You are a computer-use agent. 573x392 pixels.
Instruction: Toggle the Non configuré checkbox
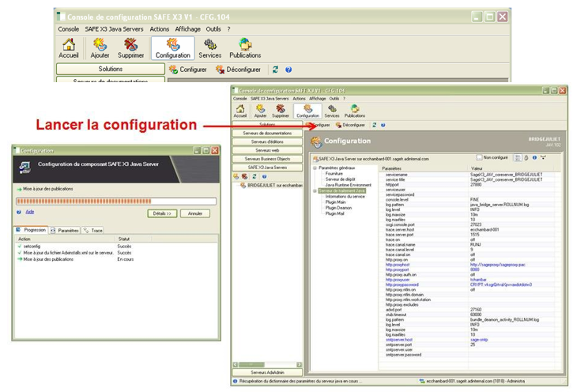coord(479,157)
